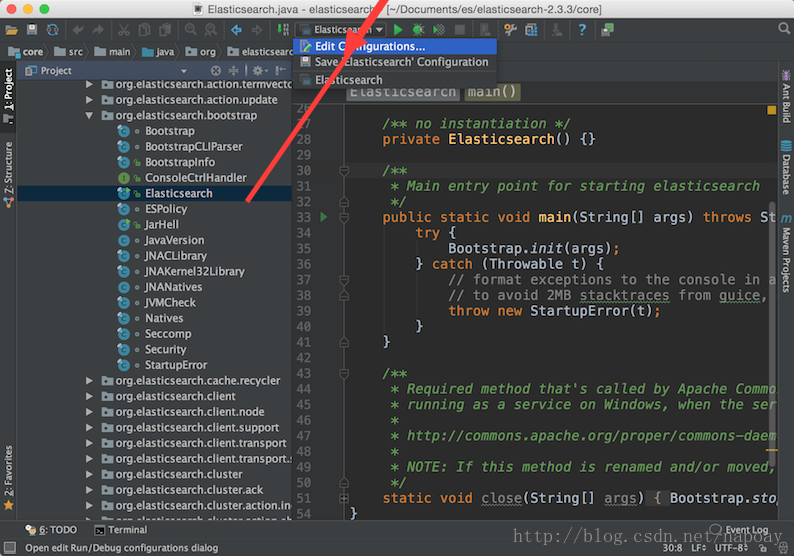
Task: Click the org breadcrumb in navigation bar
Action: [201, 52]
